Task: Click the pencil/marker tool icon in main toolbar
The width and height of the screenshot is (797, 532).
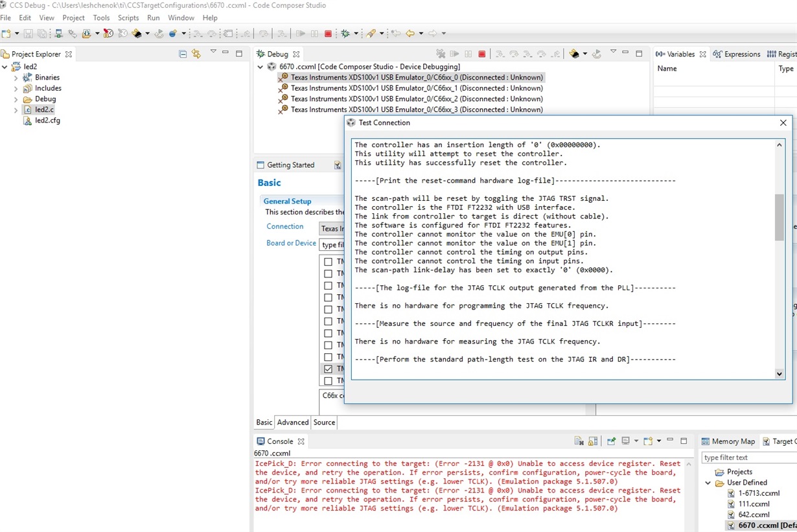Action: point(371,33)
